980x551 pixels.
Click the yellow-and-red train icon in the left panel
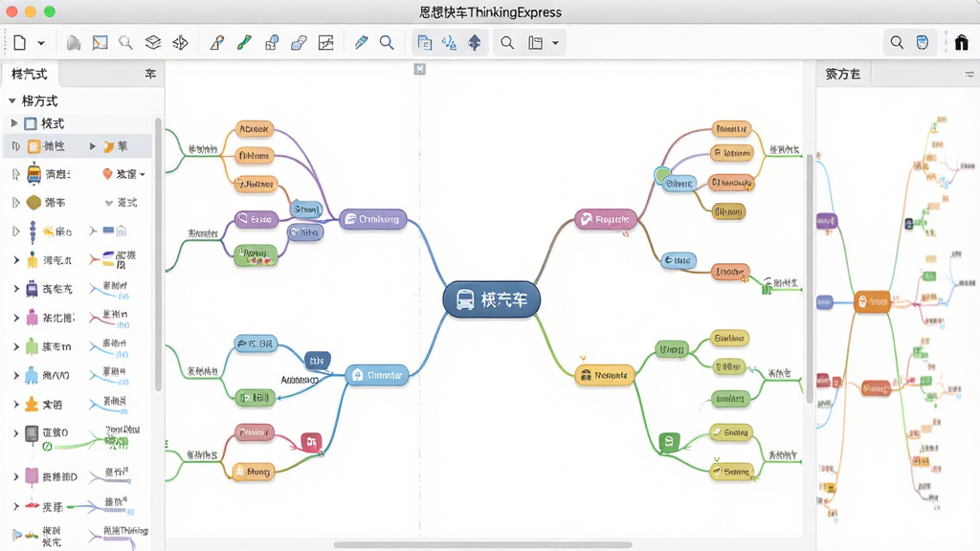(34, 174)
